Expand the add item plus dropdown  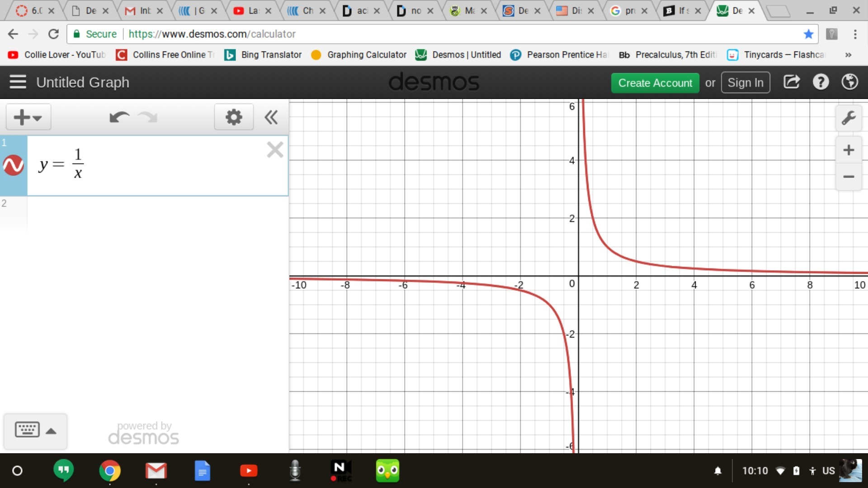point(28,117)
